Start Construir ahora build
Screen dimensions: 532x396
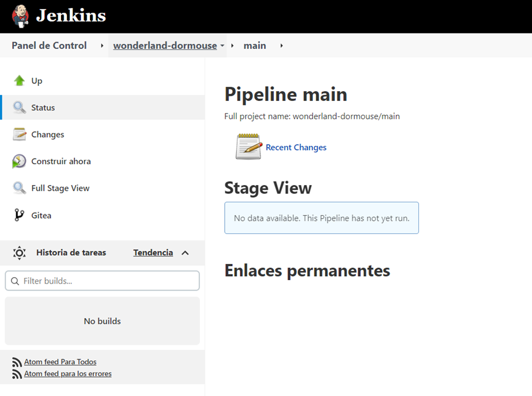(x=61, y=161)
